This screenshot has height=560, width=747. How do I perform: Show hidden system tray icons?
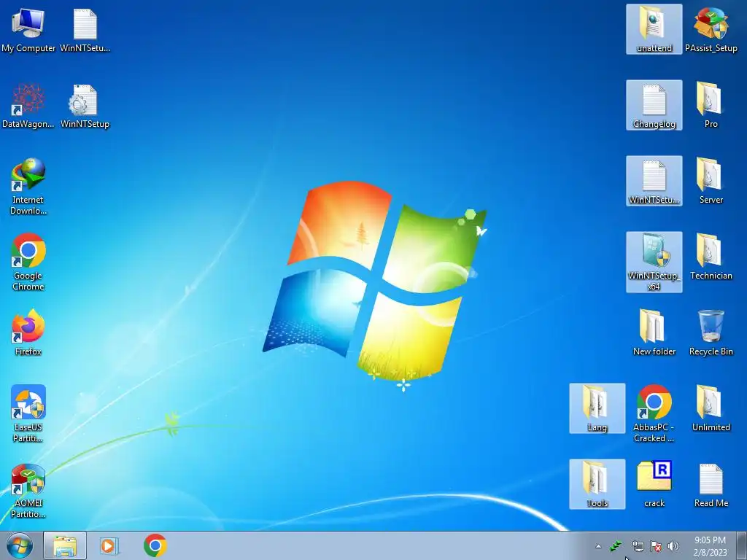click(x=598, y=546)
